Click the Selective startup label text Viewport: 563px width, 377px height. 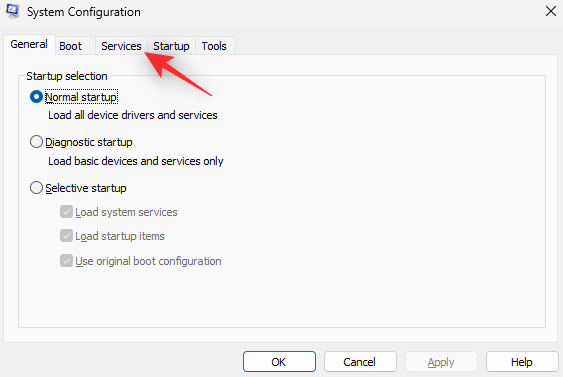point(86,188)
